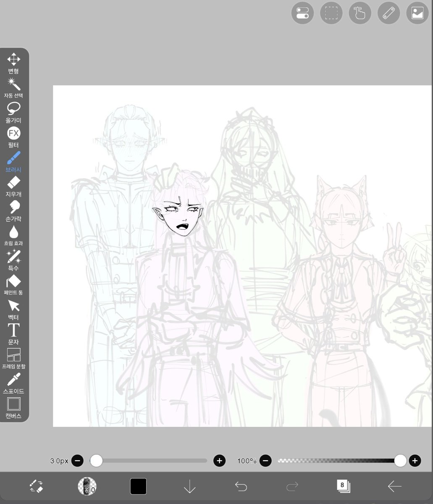Select the Special (특수) sparkle tool
This screenshot has width=433, height=504.
[x=13, y=260]
